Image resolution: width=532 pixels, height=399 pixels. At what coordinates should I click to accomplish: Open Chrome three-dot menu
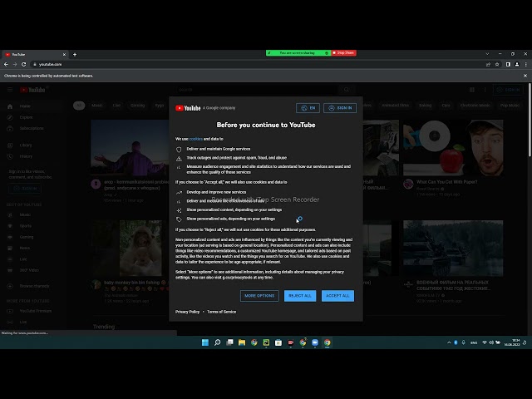tap(526, 64)
